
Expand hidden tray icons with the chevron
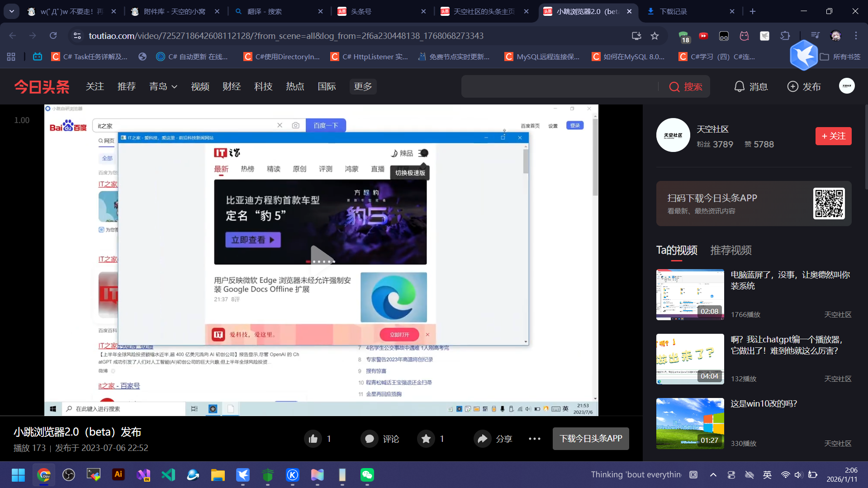click(713, 475)
